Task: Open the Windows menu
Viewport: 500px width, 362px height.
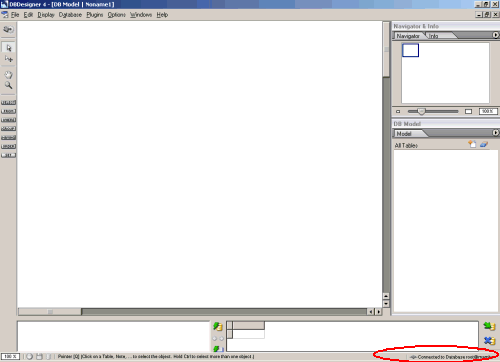Action: pyautogui.click(x=141, y=15)
